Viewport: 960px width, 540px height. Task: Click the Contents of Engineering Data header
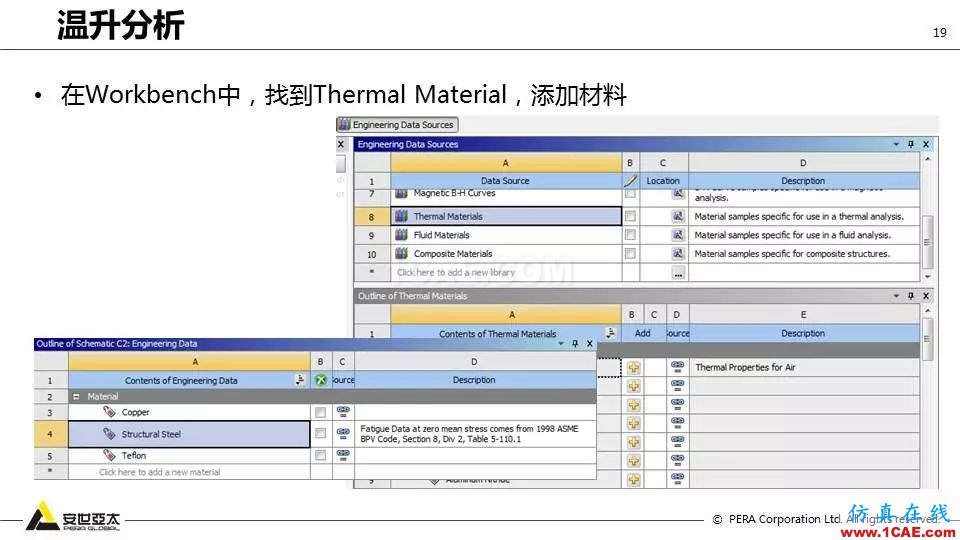point(181,380)
